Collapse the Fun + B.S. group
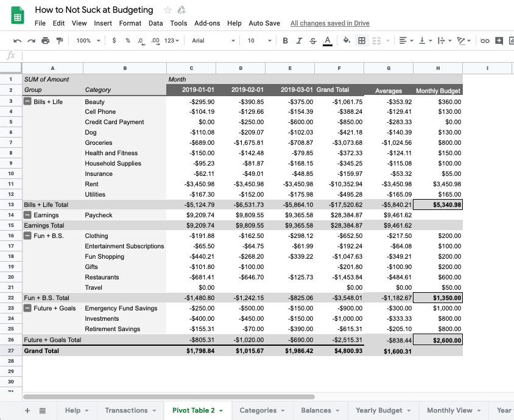The image size is (514, 420). 28,236
